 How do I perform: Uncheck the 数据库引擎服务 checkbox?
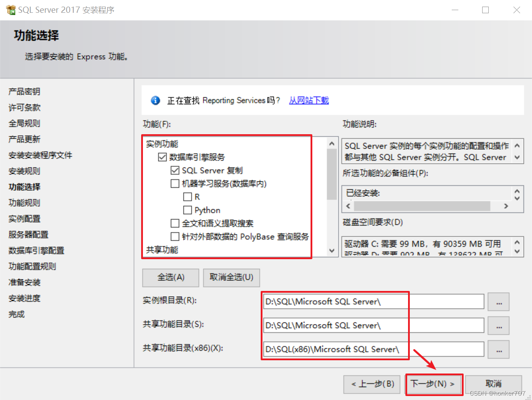click(162, 157)
